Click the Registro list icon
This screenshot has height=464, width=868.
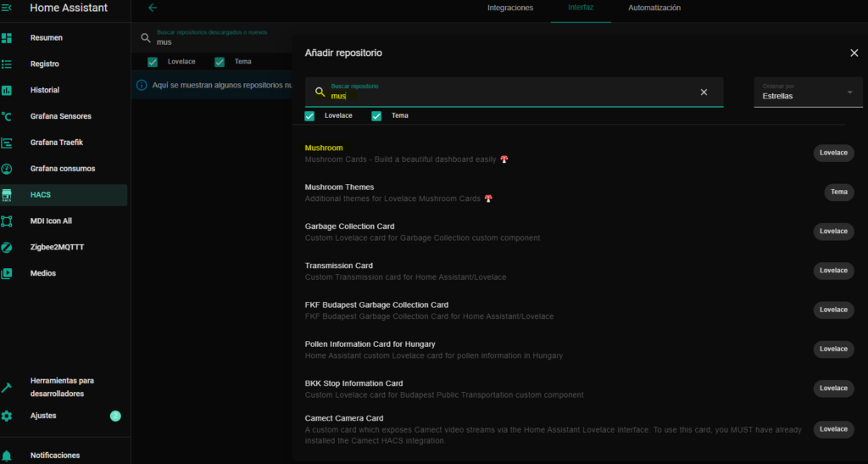[7, 64]
